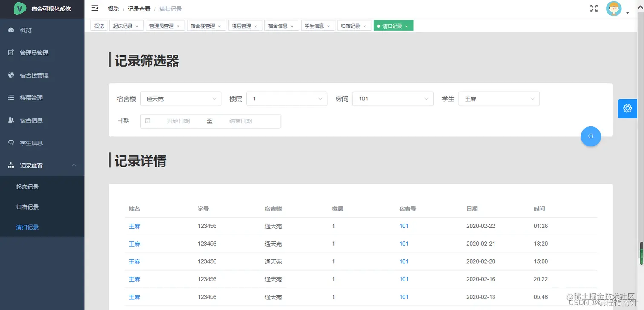The height and width of the screenshot is (310, 644).
Task: Open 管理员管理 in the sidebar
Action: tap(42, 53)
